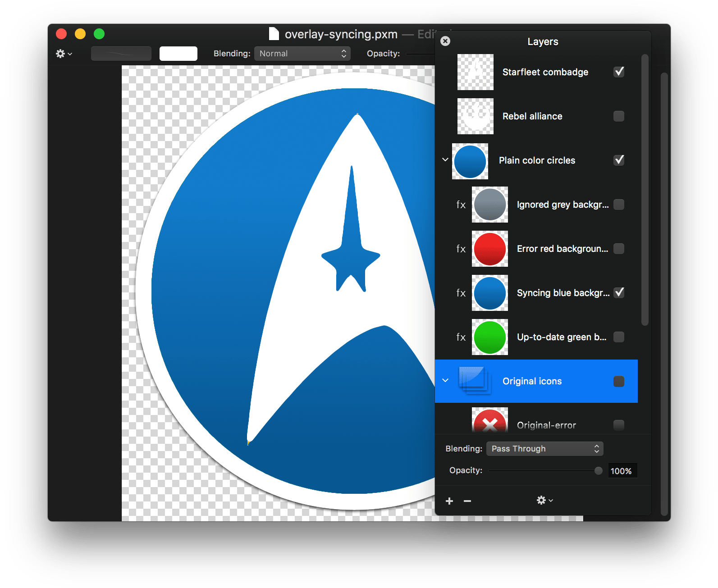Select the Original icons group name
The width and height of the screenshot is (718, 588).
point(532,381)
